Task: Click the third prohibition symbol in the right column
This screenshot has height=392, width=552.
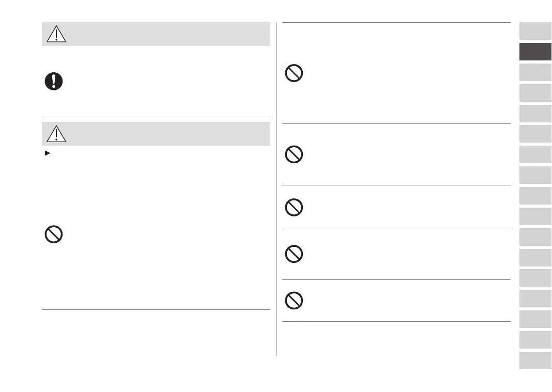Action: click(x=294, y=207)
